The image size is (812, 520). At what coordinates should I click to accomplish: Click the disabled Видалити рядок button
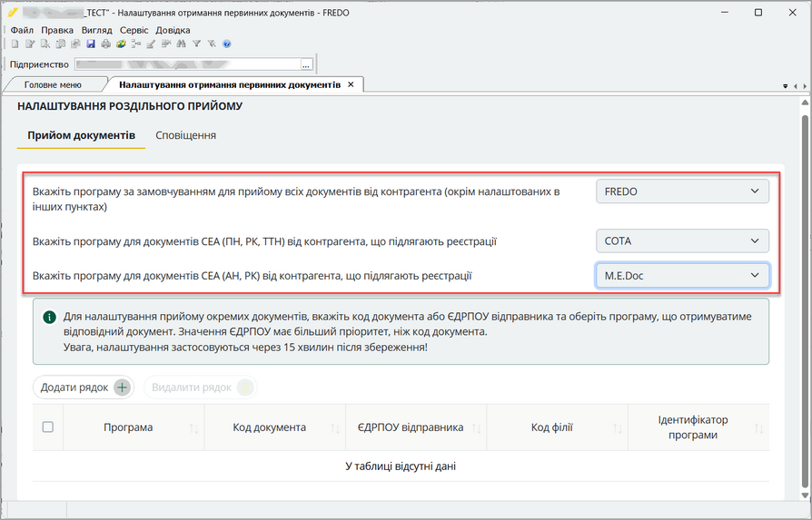201,388
